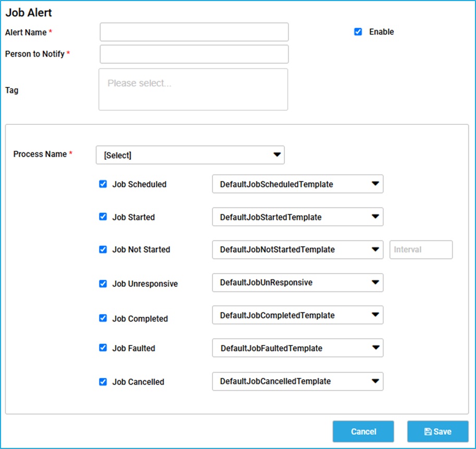Disable the Job Not Started alert checkbox

point(103,250)
